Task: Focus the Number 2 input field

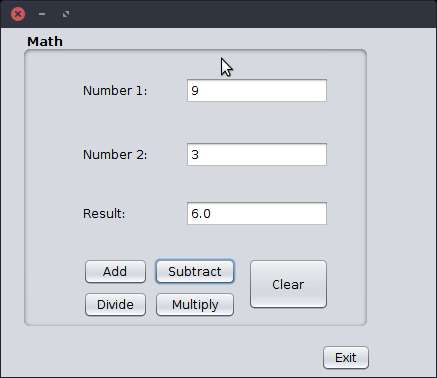Action: 257,154
